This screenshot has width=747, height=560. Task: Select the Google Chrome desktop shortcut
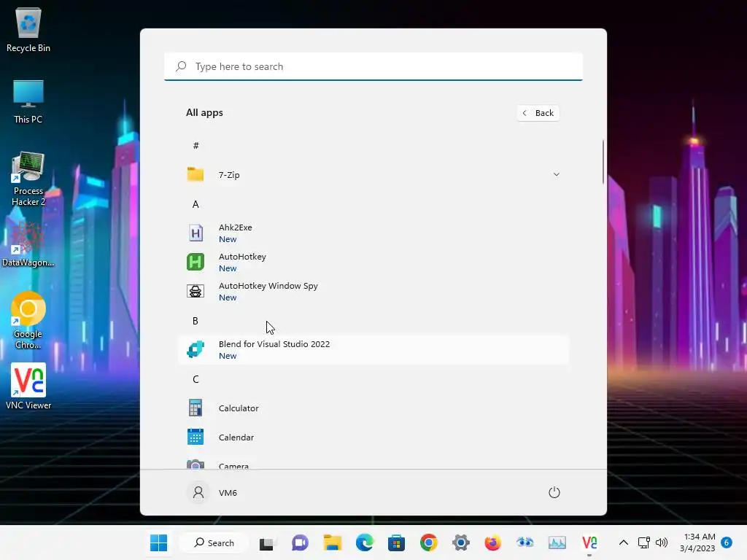tap(28, 320)
